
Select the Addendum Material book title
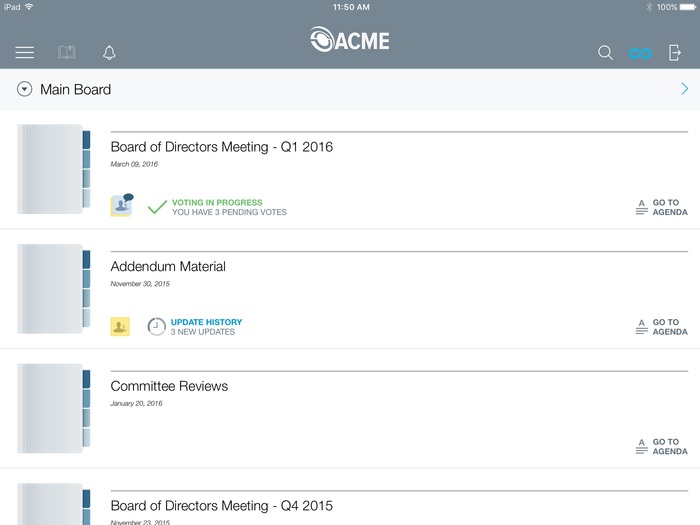168,267
